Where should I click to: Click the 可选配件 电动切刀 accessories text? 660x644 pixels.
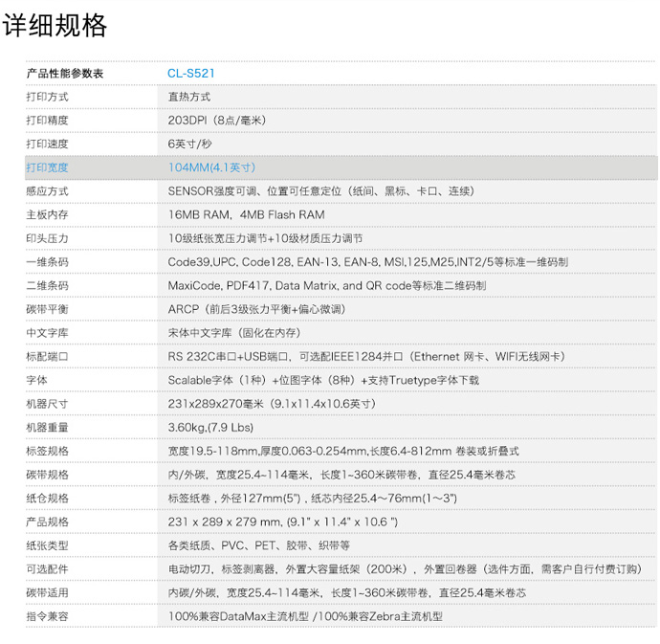404,568
